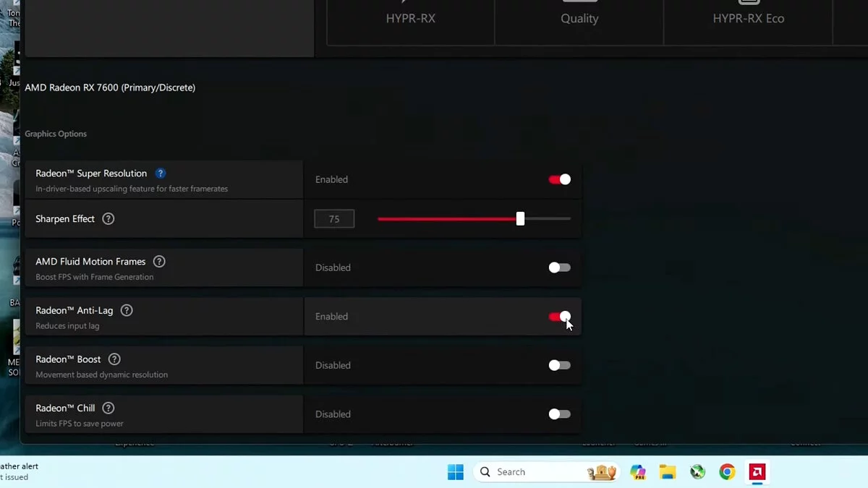868x488 pixels.
Task: Open Google Chrome from the taskbar
Action: tap(727, 472)
